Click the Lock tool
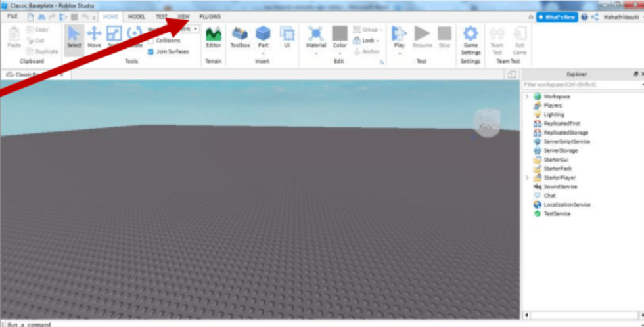This screenshot has height=327, width=644. [x=366, y=41]
